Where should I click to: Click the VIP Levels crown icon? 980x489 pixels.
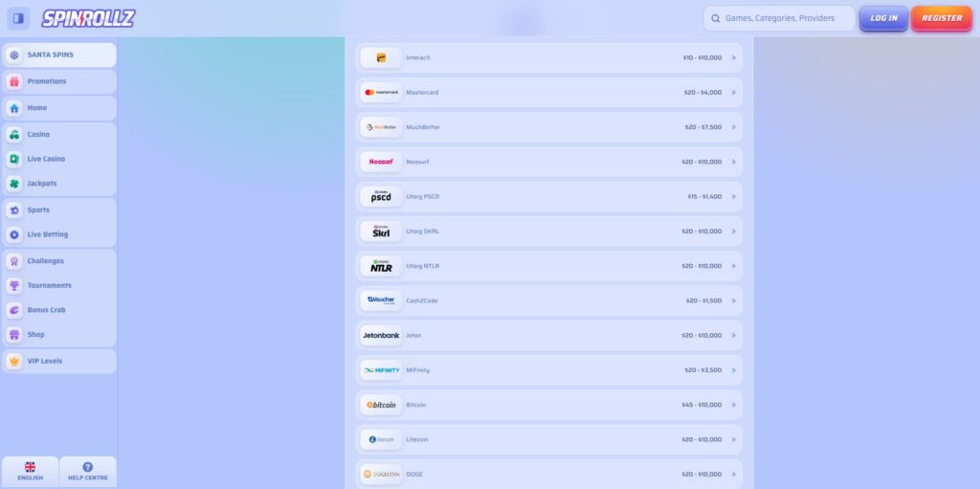point(14,361)
